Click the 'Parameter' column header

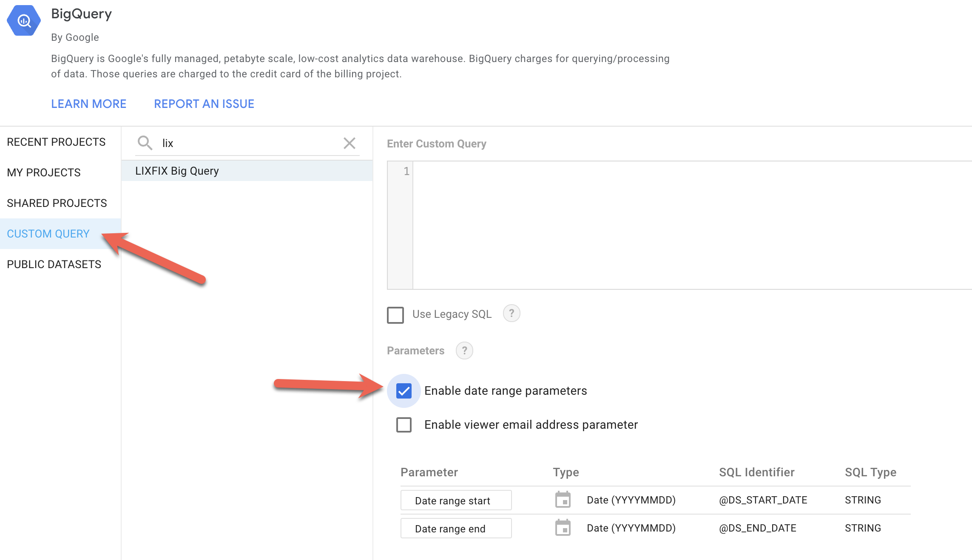429,472
